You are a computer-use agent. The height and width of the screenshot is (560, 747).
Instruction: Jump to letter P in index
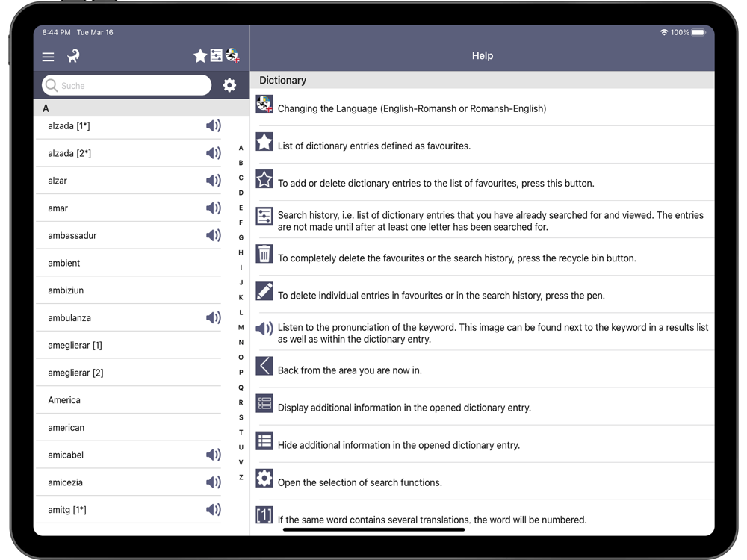[241, 373]
